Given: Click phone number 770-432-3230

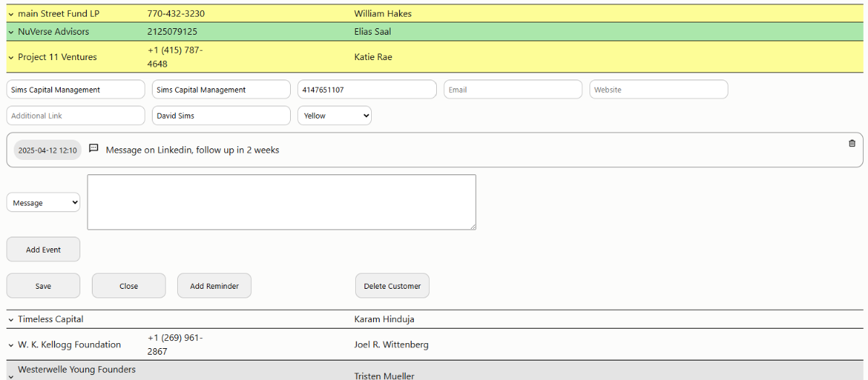Looking at the screenshot, I should (176, 14).
